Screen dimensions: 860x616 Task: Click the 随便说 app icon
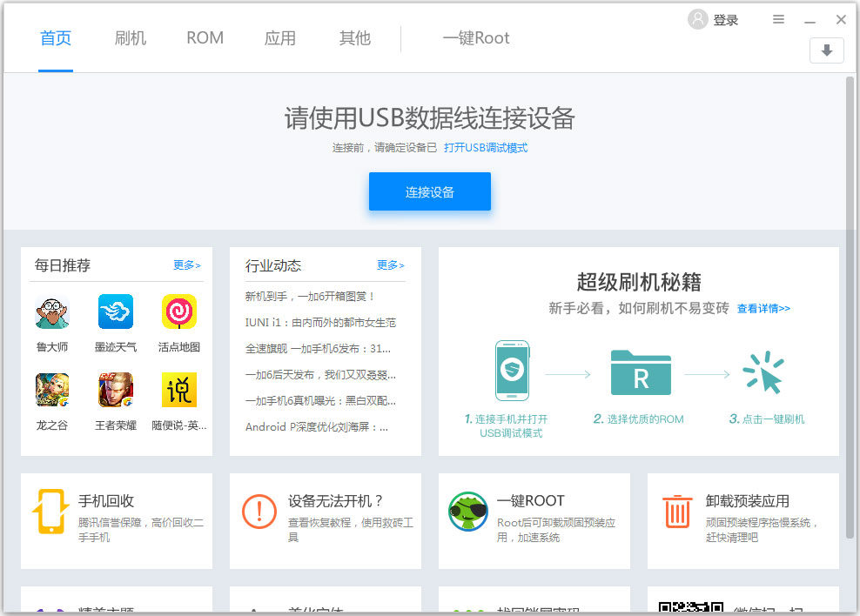178,389
